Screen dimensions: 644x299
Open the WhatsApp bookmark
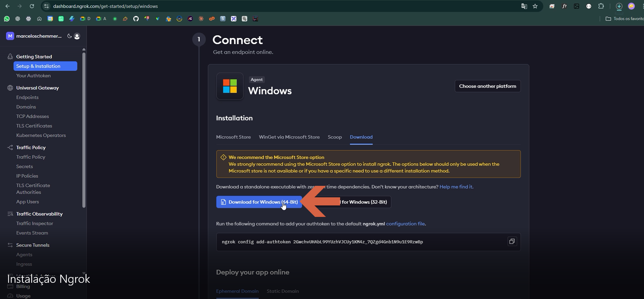7,19
